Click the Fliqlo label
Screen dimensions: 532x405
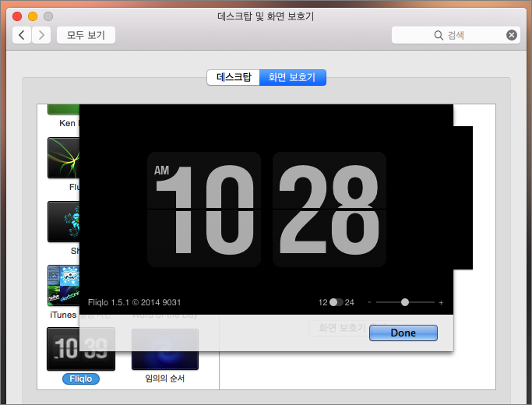[81, 379]
